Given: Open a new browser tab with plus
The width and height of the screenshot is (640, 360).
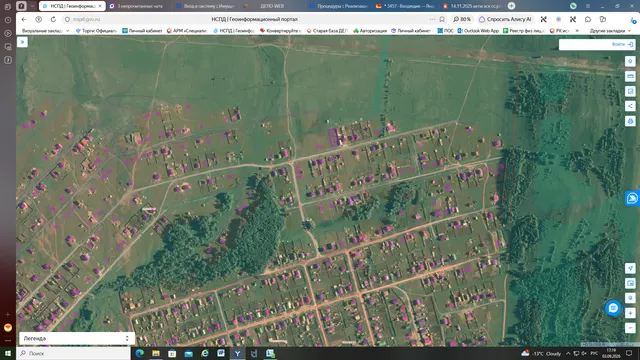Looking at the screenshot, I should (x=511, y=6).
